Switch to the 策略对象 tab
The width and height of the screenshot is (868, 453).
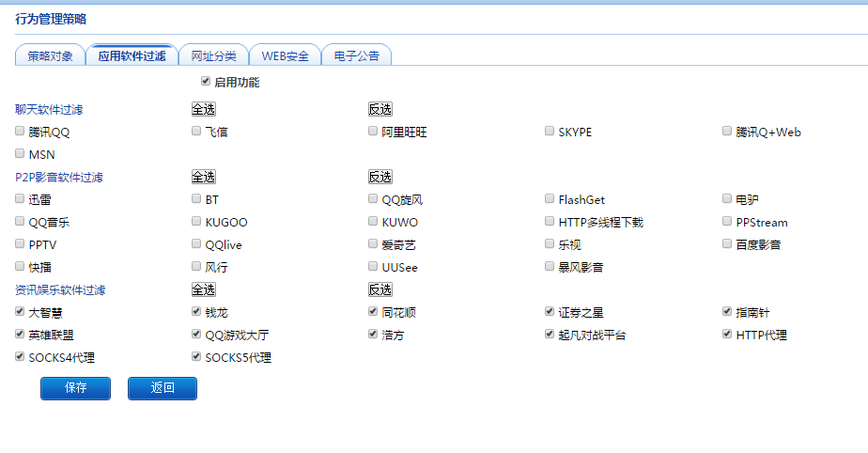point(50,55)
